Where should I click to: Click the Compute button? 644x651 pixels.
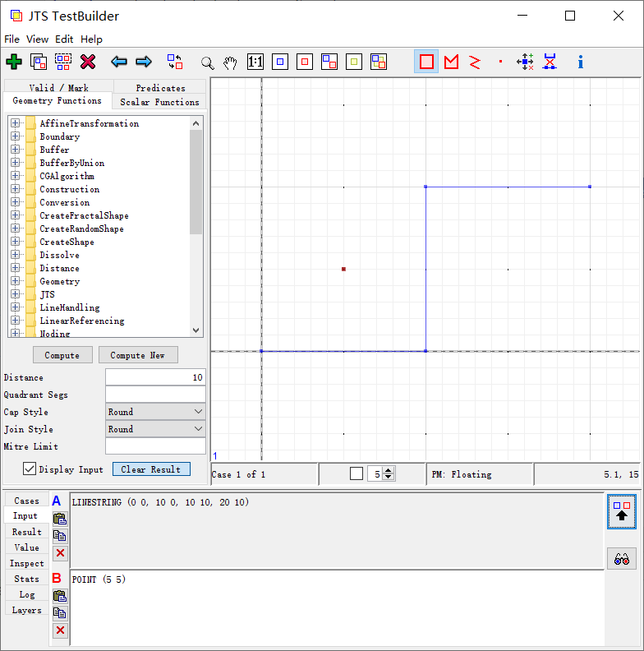coord(62,355)
